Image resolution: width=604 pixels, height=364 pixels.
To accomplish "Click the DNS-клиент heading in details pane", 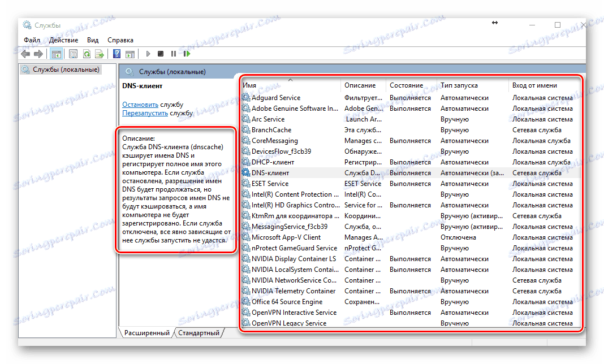I will pos(142,85).
